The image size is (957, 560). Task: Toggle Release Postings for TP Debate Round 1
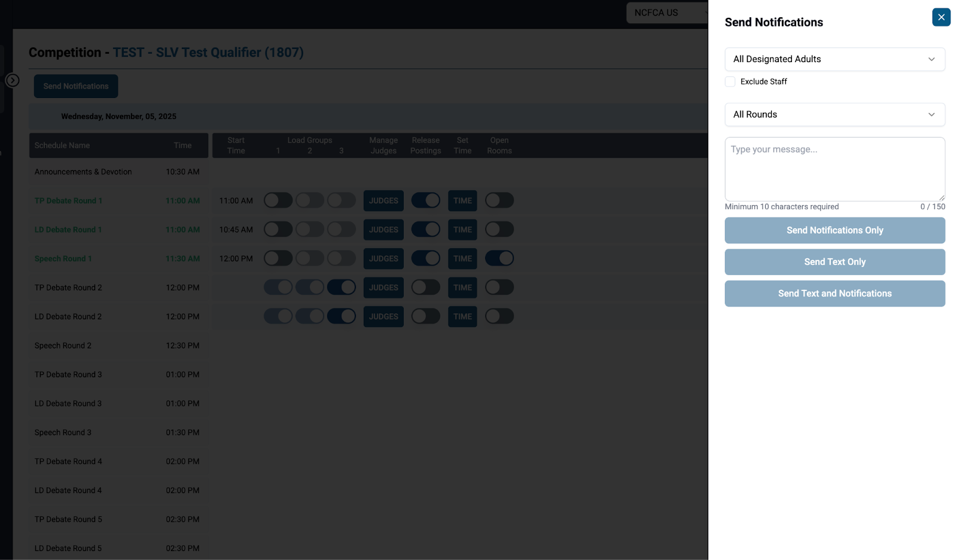pos(425,201)
